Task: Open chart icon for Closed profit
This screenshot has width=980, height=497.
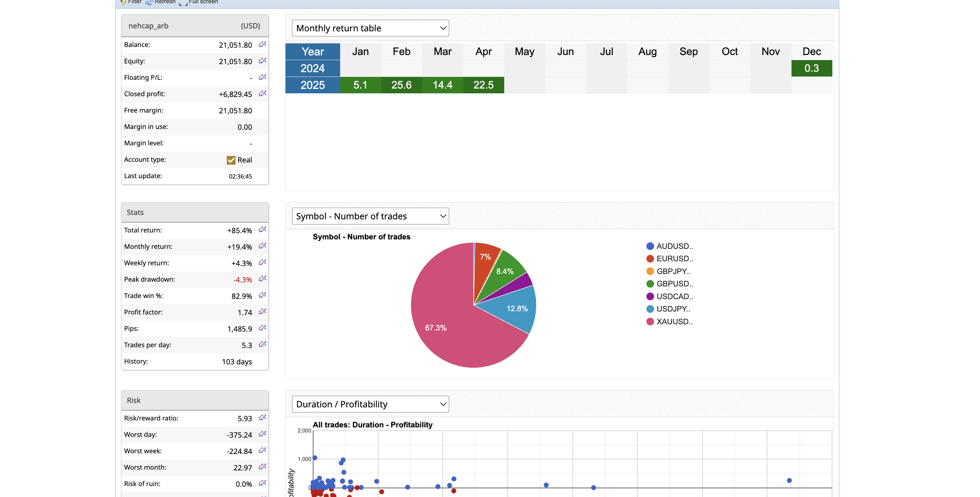Action: point(262,94)
